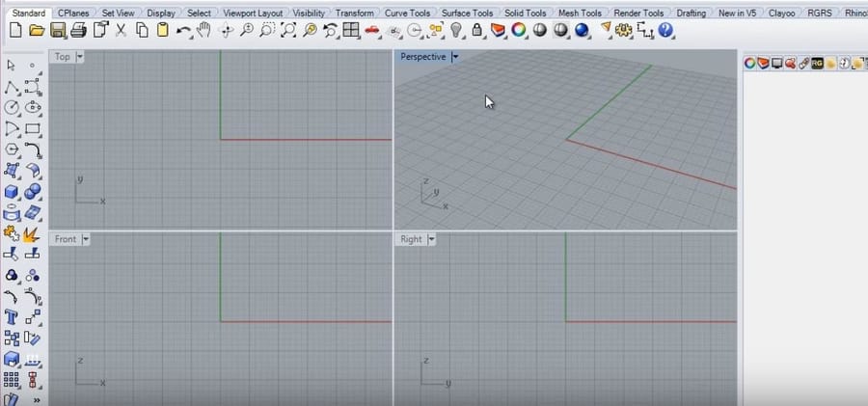
Task: Open the Right viewport dropdown arrow
Action: click(x=431, y=239)
